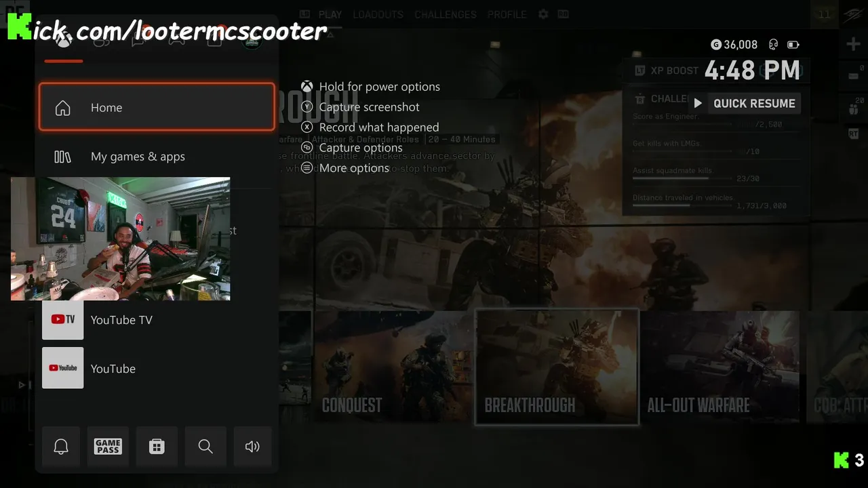Open My games & apps
This screenshot has height=488, width=868.
[x=157, y=157]
